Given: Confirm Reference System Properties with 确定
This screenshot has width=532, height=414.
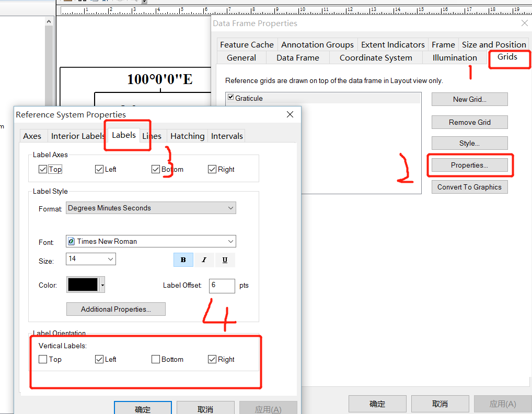Looking at the screenshot, I should [143, 408].
